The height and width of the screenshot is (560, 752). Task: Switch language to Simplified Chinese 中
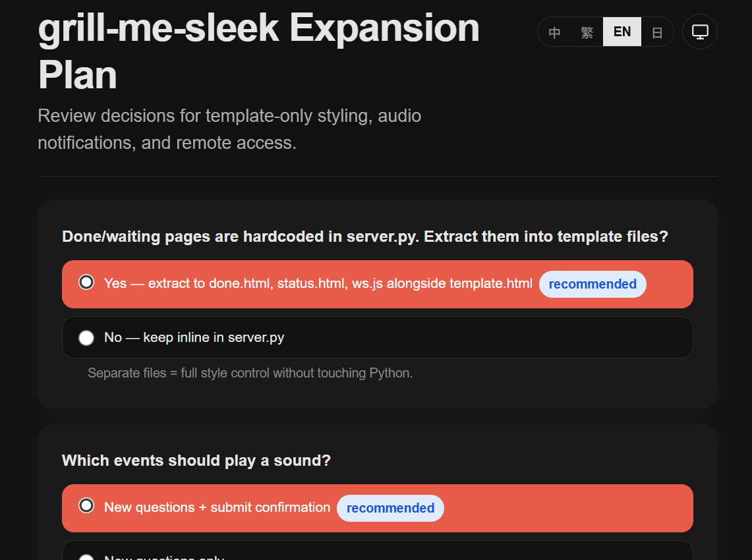pyautogui.click(x=554, y=32)
